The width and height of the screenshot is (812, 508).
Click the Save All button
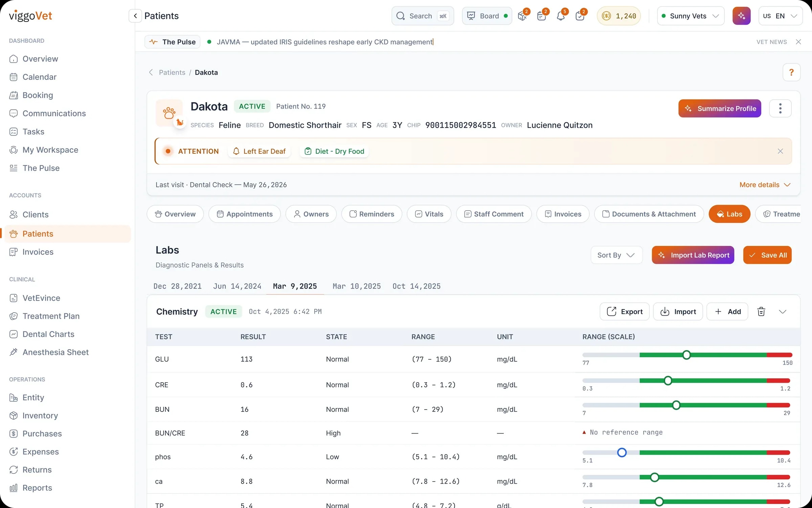point(767,255)
